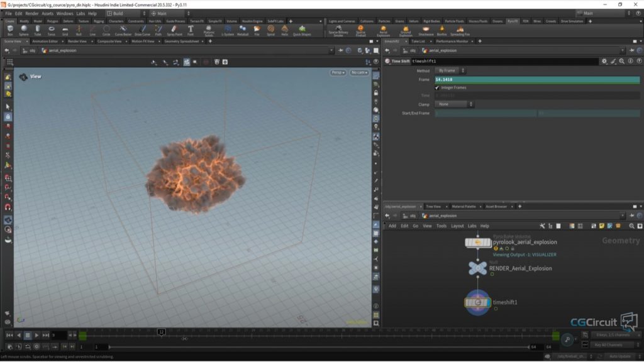
Task: Open the Method dropdown set to By Frame
Action: pyautogui.click(x=450, y=70)
